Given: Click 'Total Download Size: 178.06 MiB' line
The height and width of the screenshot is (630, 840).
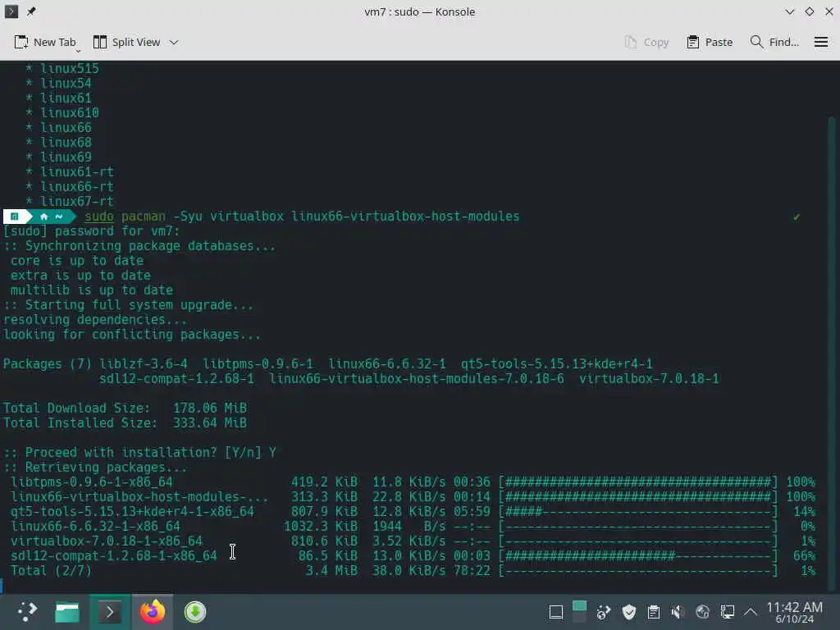Looking at the screenshot, I should coord(125,409).
